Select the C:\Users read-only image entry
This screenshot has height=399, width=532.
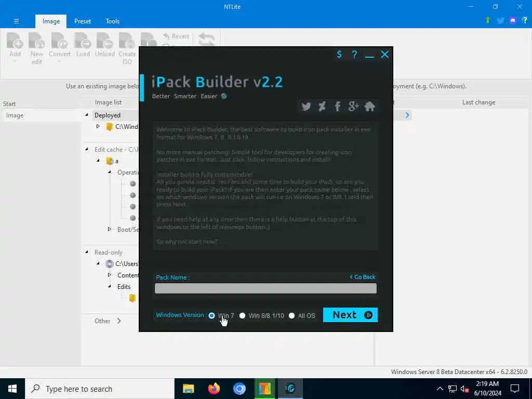122,263
